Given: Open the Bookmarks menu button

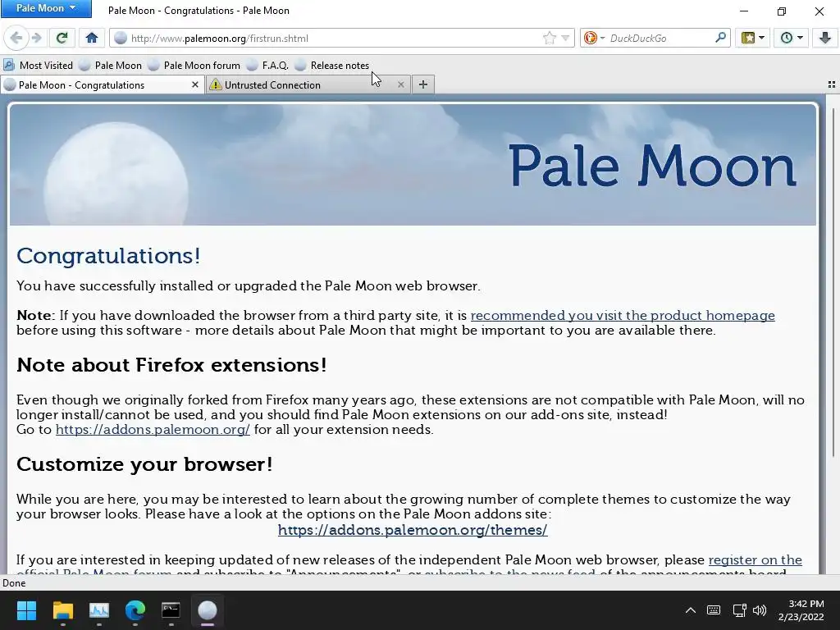Looking at the screenshot, I should point(748,38).
